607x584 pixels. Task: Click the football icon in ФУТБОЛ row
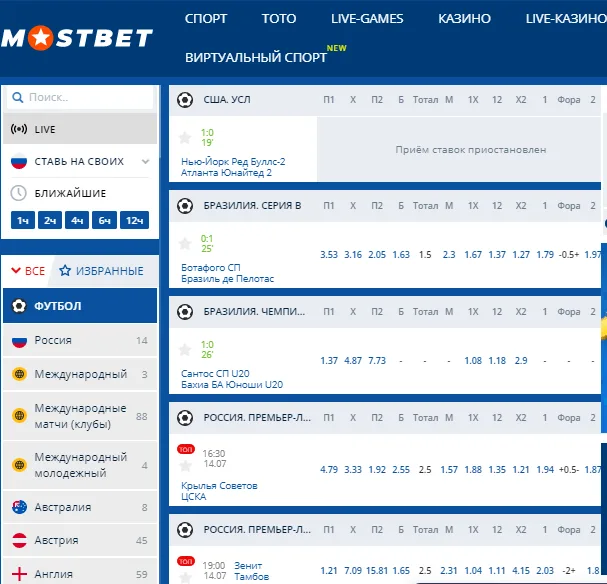[x=19, y=306]
